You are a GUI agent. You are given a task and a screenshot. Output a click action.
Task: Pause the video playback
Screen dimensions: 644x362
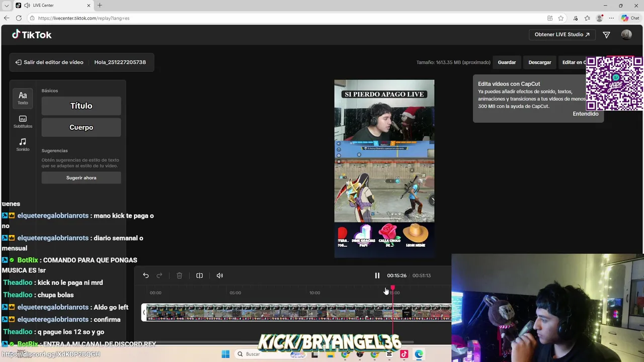[377, 276]
